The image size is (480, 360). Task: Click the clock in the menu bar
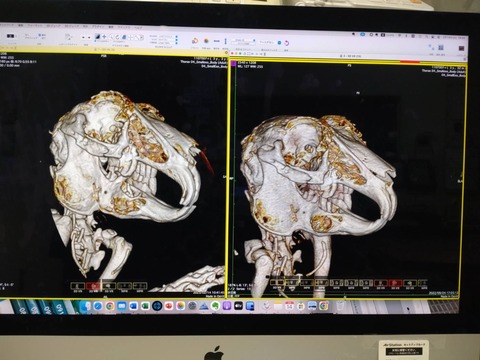click(453, 38)
